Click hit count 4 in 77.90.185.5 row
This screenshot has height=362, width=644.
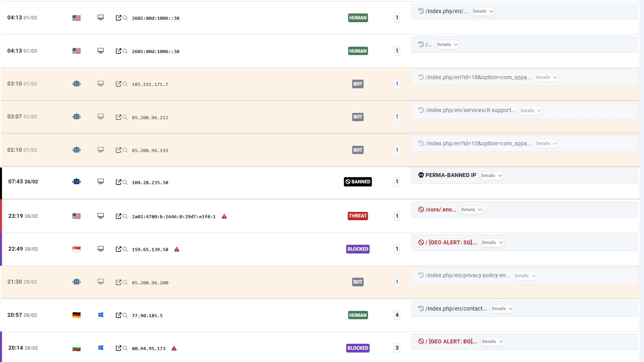(x=397, y=315)
